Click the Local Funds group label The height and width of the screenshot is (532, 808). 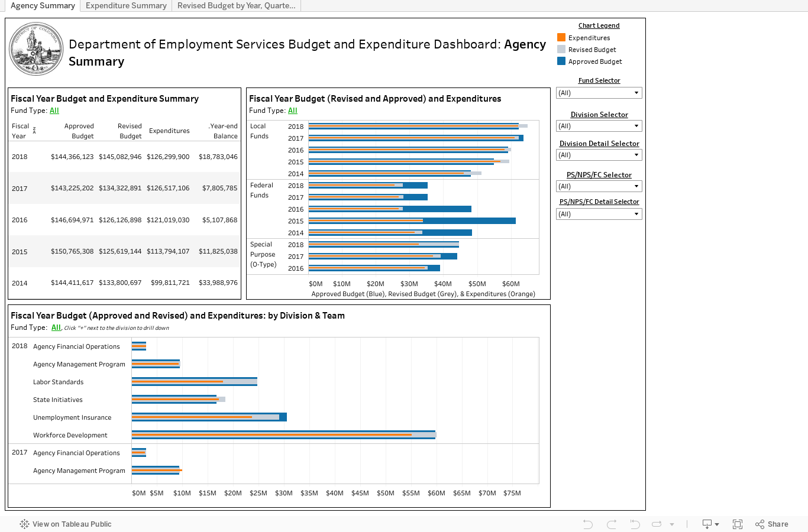point(259,131)
